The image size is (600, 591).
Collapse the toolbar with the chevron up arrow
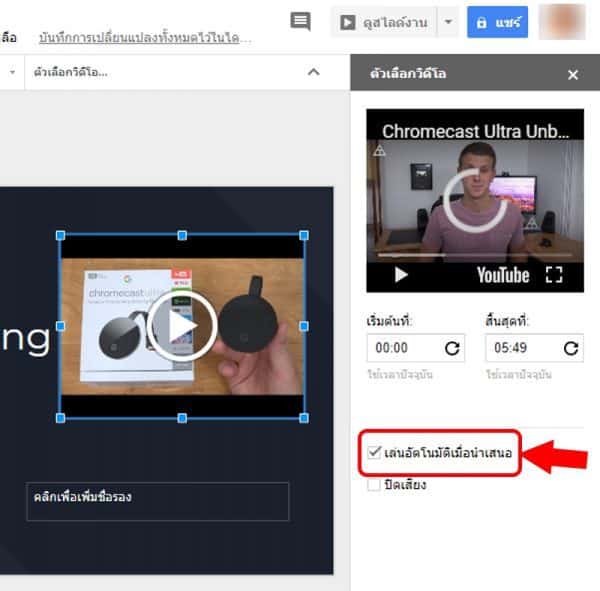tap(313, 72)
